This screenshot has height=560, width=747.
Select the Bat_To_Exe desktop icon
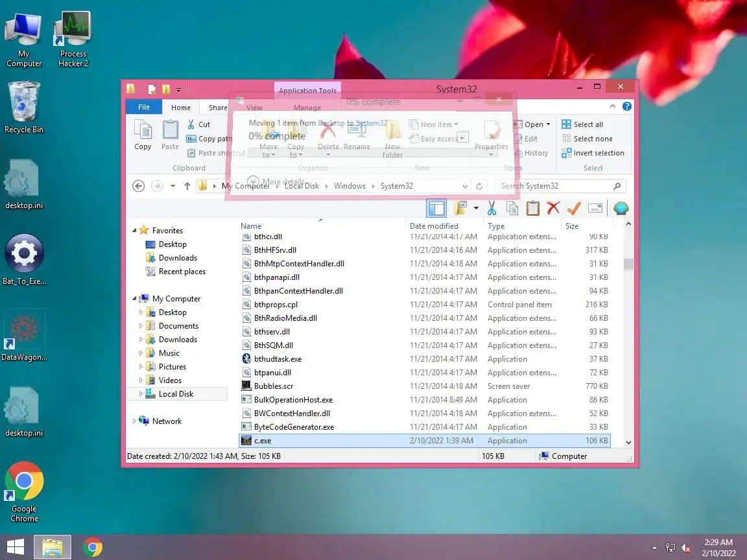24,259
